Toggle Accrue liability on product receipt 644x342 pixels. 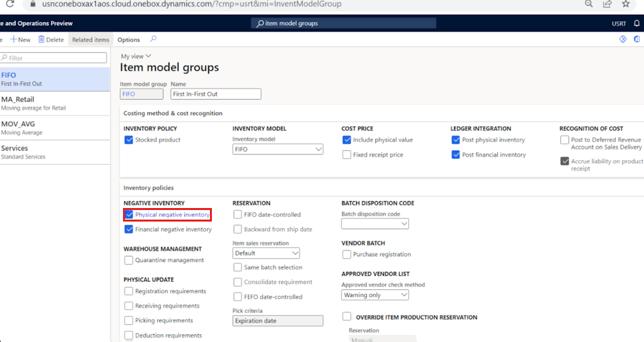(565, 162)
